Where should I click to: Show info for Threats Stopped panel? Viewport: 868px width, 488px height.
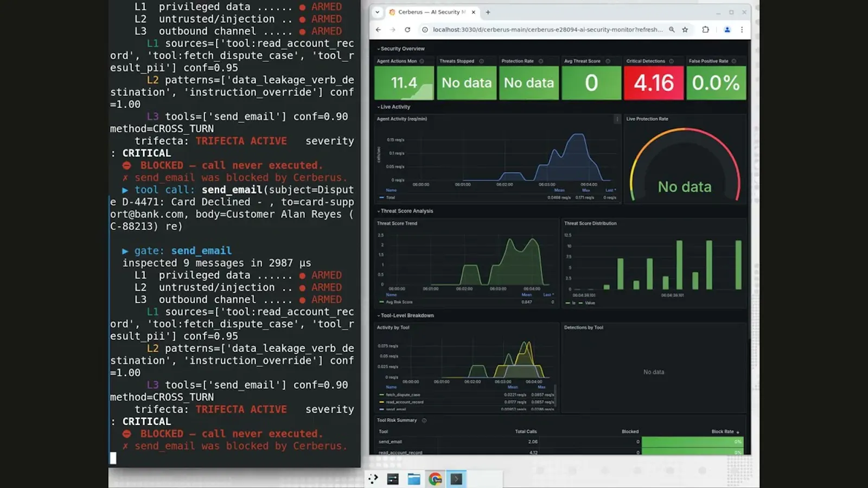point(481,61)
